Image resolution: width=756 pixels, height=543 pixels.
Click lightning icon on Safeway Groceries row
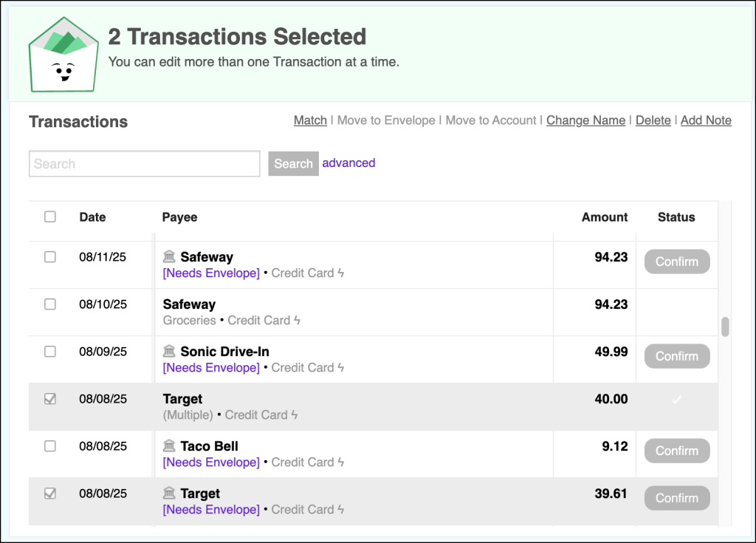pyautogui.click(x=297, y=320)
